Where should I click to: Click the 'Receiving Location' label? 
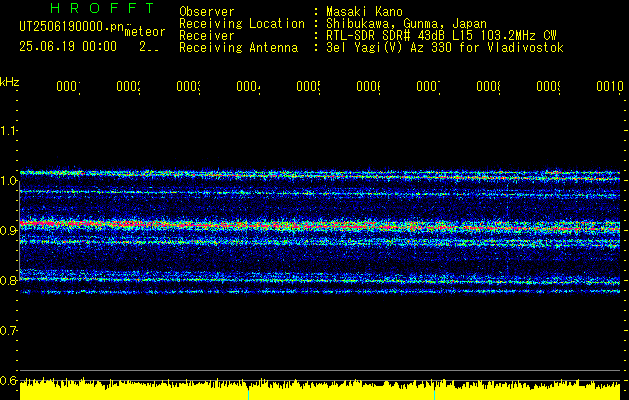coord(242,24)
